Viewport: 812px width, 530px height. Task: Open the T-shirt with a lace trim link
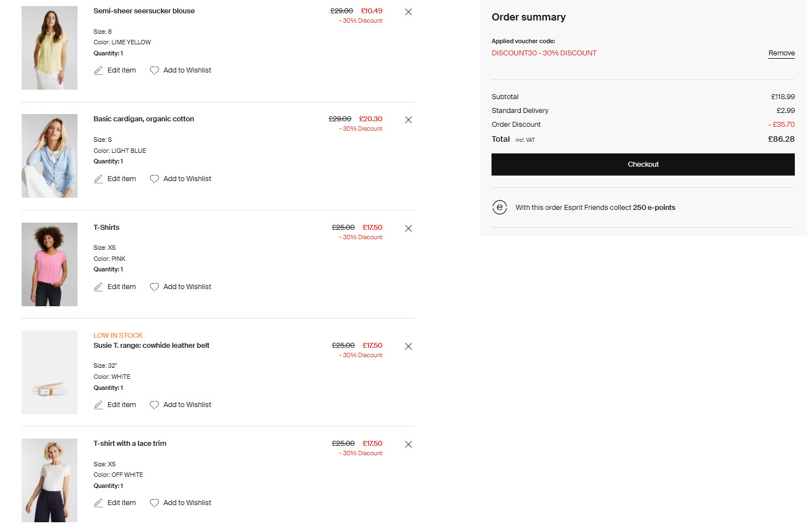tap(130, 444)
